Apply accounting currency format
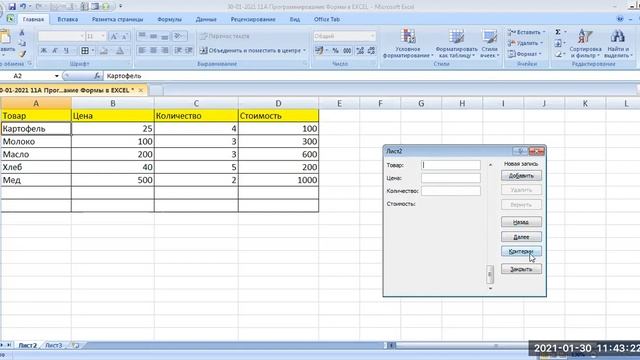640x360 pixels. [x=319, y=51]
